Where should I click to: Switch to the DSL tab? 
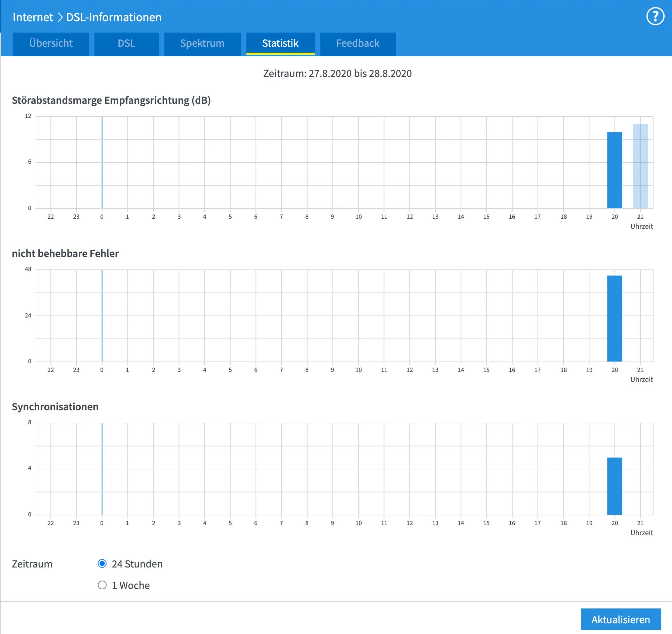(126, 44)
